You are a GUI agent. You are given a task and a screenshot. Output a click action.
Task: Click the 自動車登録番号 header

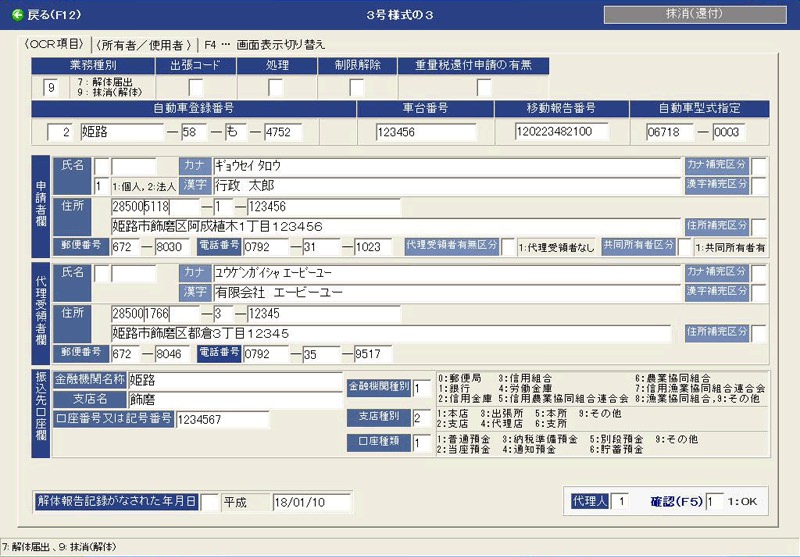(193, 109)
